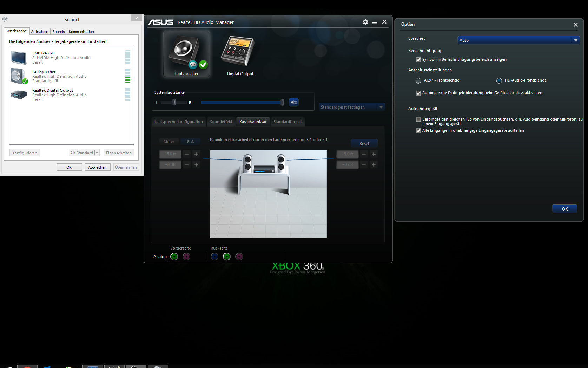
Task: Open Eigenschaften in Sound window
Action: (x=119, y=153)
